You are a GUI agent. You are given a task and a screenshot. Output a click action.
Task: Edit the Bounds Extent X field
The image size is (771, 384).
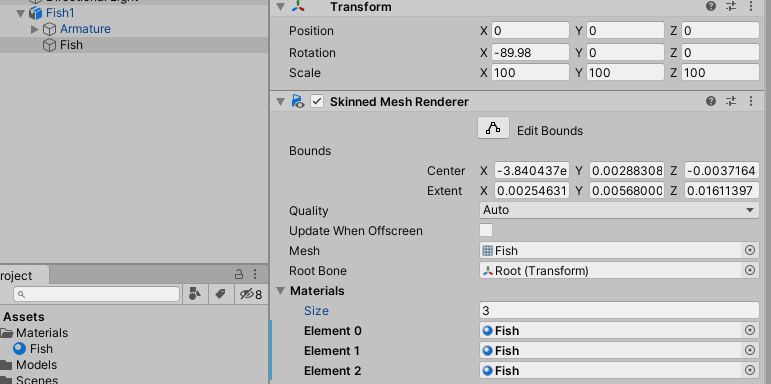click(532, 190)
